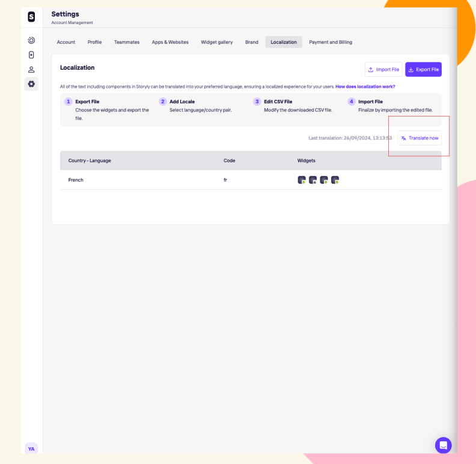476x464 pixels.
Task: Click the second French widget icon
Action: 313,180
